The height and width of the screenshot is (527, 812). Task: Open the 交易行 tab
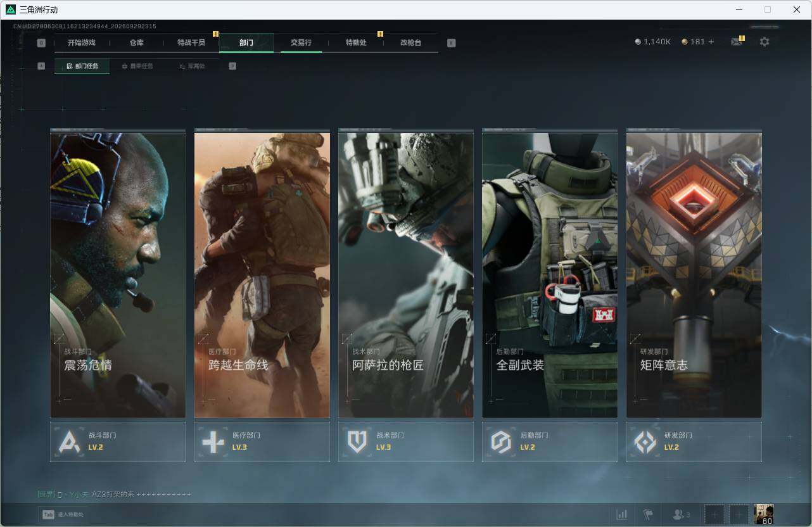point(301,42)
